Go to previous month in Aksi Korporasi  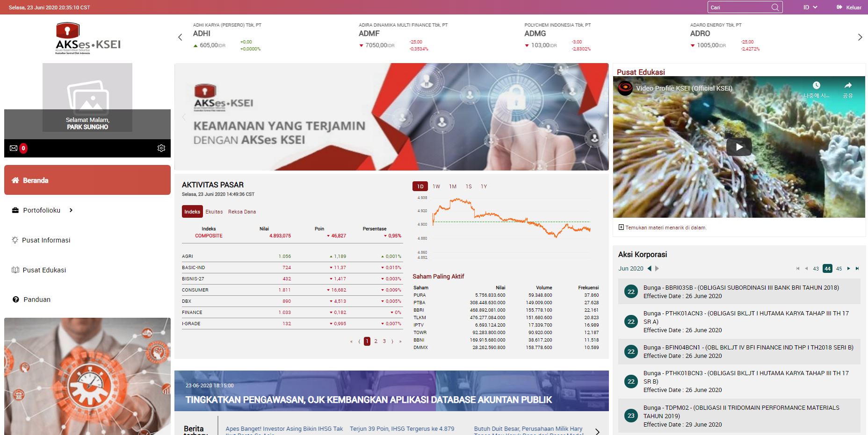649,268
